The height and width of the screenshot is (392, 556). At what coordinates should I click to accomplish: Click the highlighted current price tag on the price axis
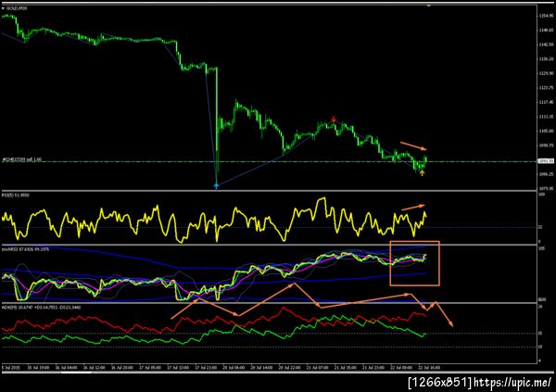(x=546, y=161)
